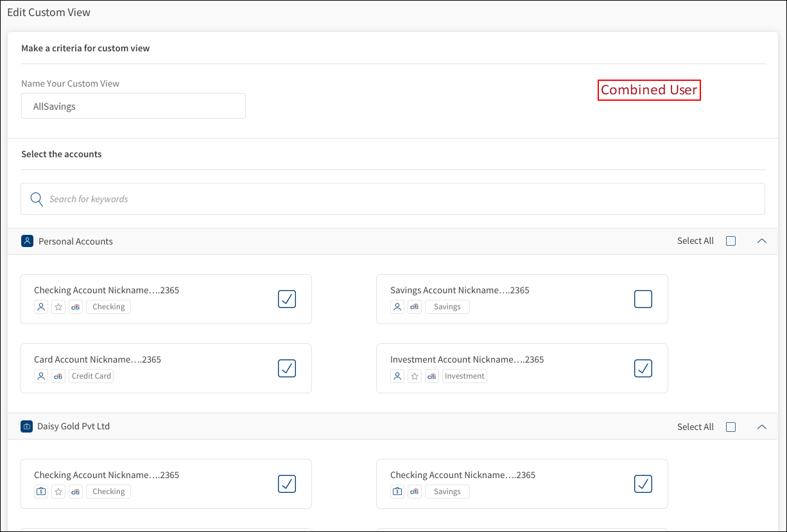787x532 pixels.
Task: Click the Investment tag label
Action: point(464,376)
